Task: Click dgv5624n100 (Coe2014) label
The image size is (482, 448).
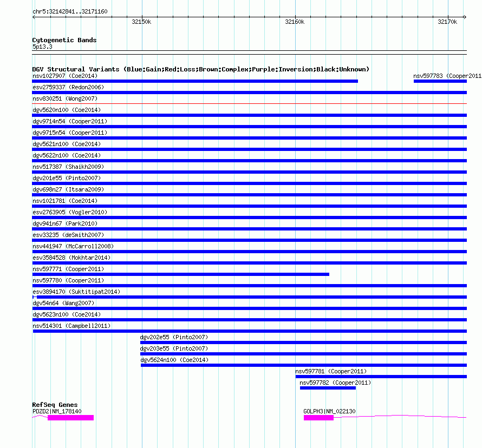Action: point(174,360)
